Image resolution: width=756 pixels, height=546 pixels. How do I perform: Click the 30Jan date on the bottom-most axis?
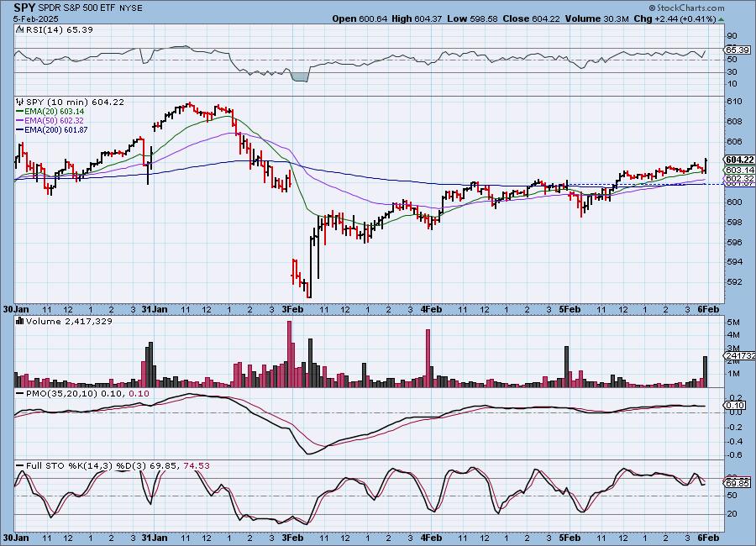[x=16, y=538]
